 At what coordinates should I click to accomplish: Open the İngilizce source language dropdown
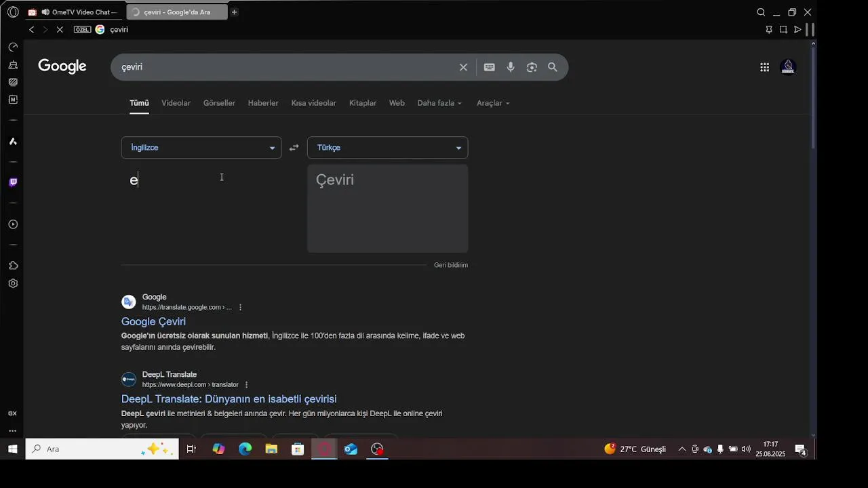tap(201, 148)
